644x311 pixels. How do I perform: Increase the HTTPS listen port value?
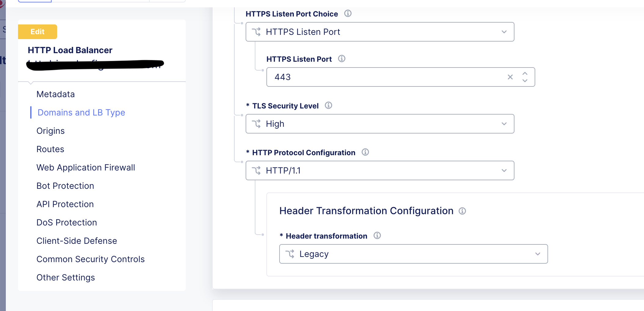[x=525, y=74]
